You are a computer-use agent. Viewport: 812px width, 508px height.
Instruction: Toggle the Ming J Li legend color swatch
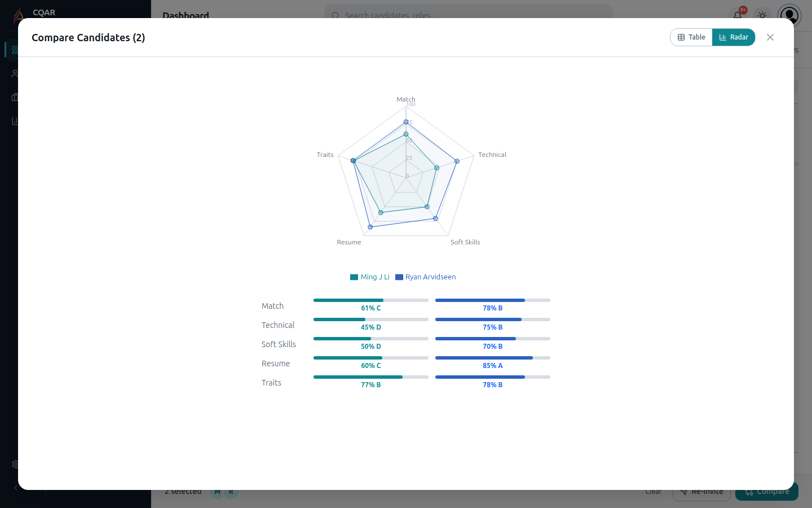point(354,277)
